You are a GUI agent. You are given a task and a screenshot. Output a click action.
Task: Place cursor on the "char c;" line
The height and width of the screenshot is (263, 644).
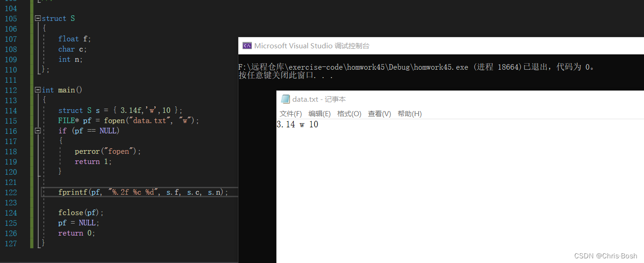click(72, 49)
